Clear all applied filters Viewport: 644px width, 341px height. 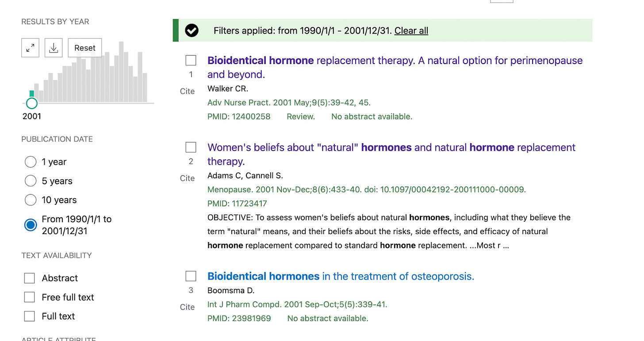click(411, 30)
